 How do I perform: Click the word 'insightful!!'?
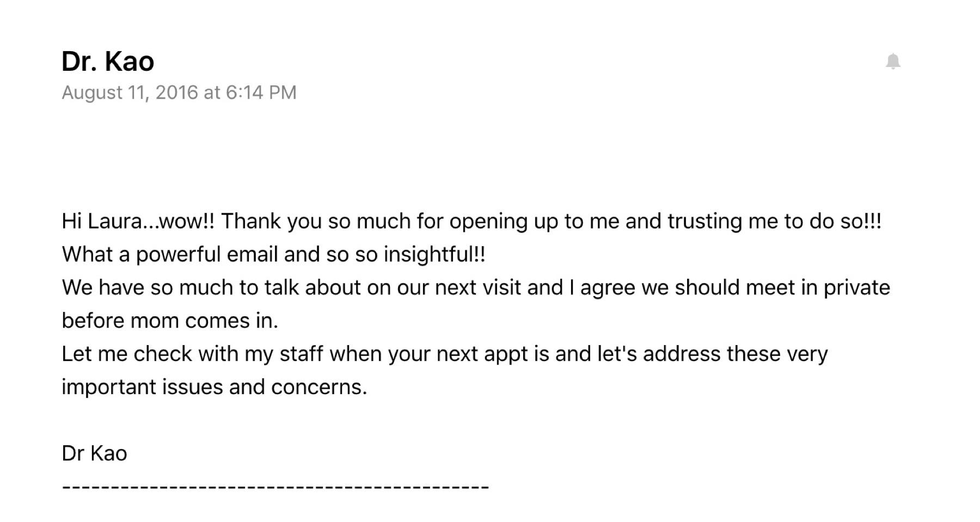(x=434, y=254)
